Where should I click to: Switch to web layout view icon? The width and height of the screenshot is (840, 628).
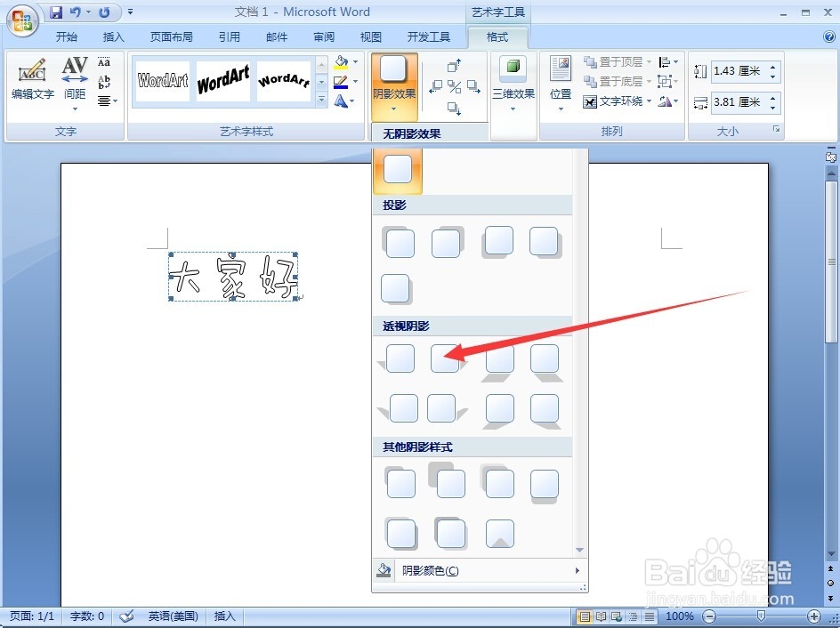coord(618,616)
